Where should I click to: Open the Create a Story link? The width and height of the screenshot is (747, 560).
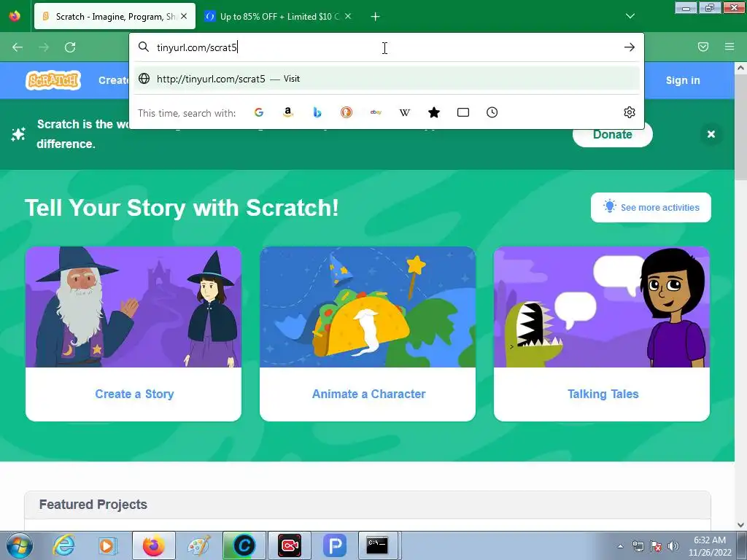134,394
